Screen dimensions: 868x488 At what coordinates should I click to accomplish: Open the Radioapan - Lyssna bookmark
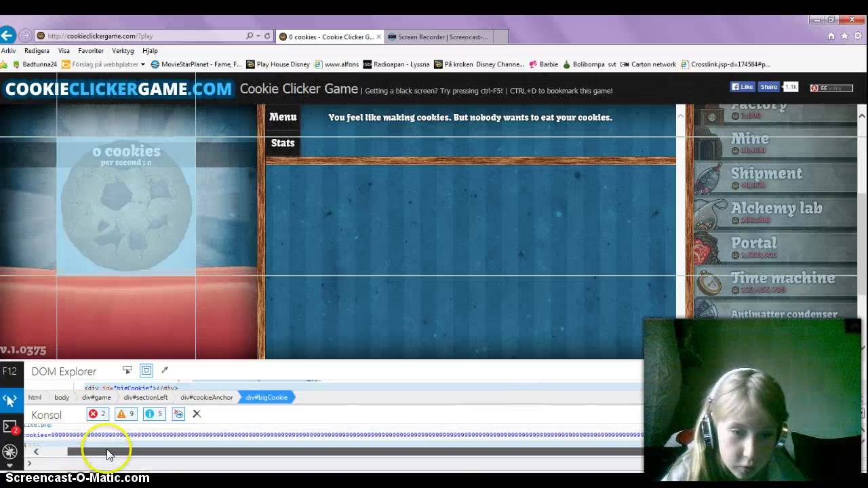(x=397, y=64)
